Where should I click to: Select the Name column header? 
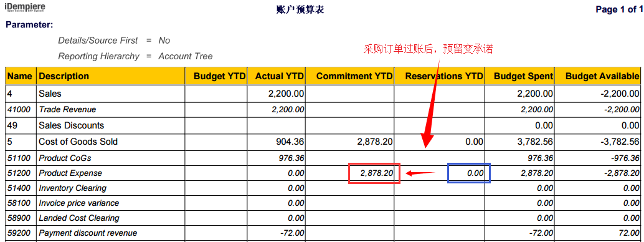pyautogui.click(x=20, y=76)
